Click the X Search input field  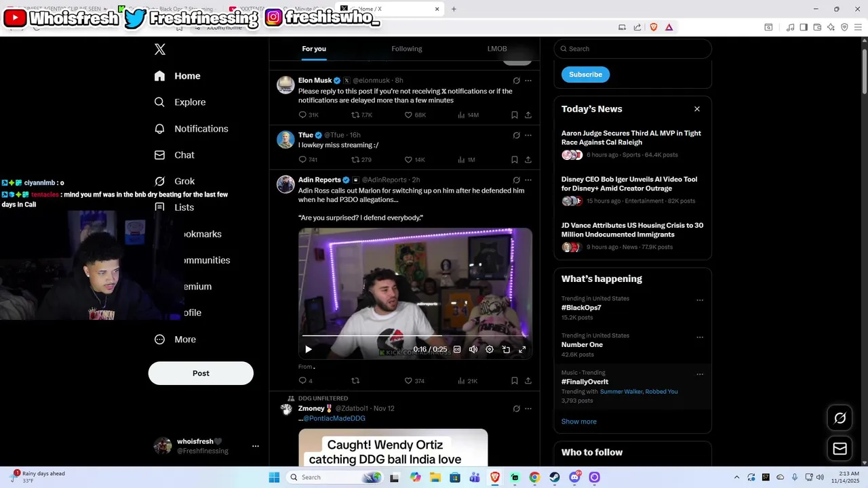click(x=633, y=49)
